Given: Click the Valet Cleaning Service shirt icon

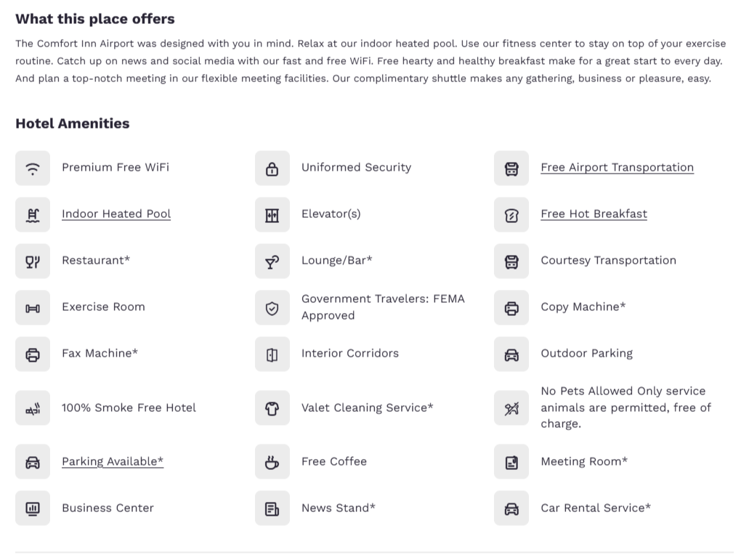Looking at the screenshot, I should click(x=272, y=408).
